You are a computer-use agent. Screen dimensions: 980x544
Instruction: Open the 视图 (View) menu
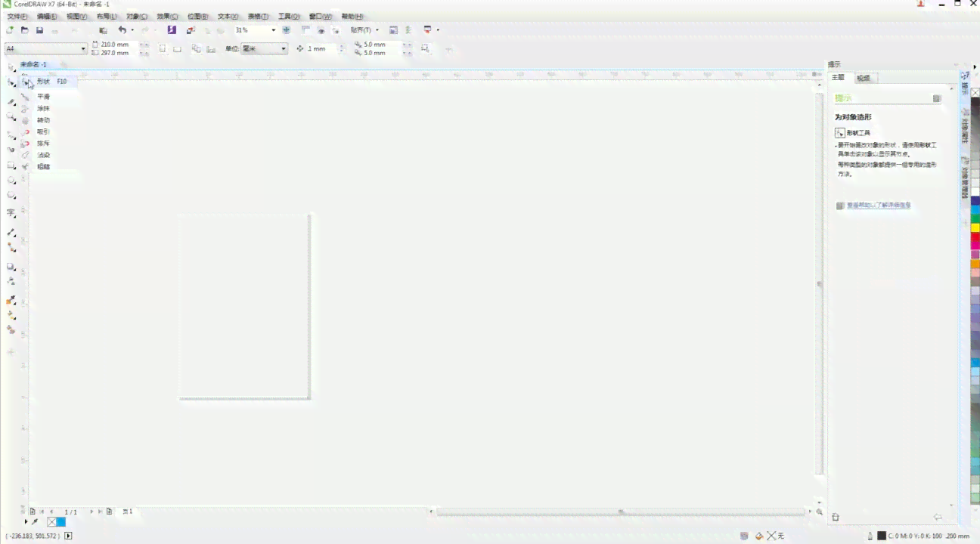(76, 16)
